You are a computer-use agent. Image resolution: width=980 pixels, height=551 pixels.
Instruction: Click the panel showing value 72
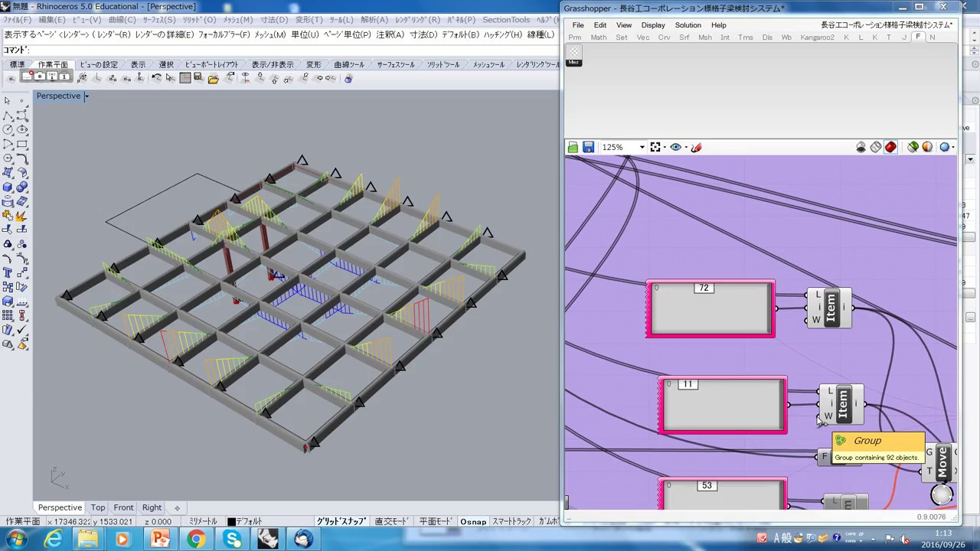pos(710,308)
